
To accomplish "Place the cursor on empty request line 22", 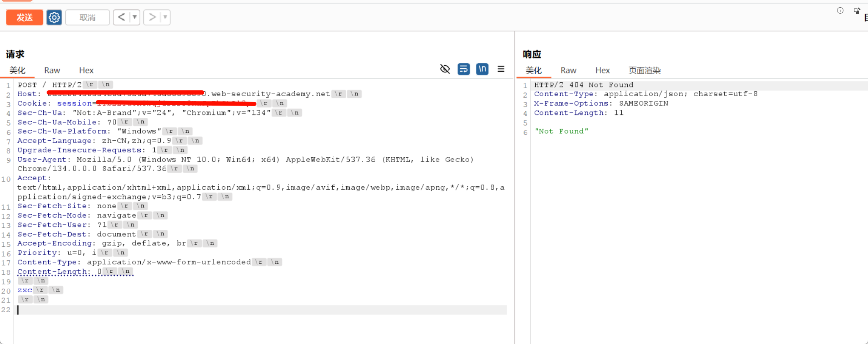I will point(262,310).
